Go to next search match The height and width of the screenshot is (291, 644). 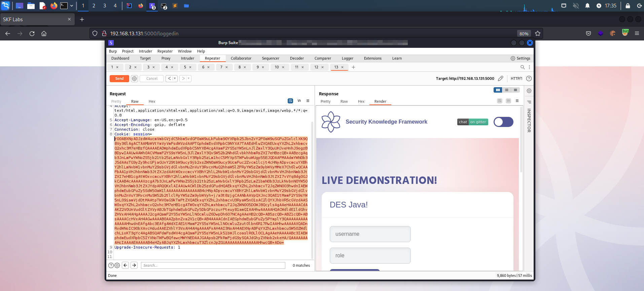coord(134,265)
